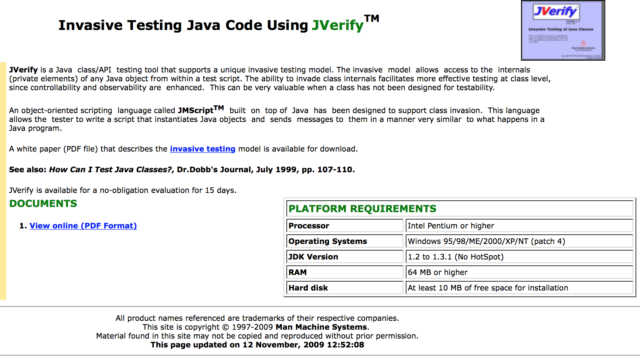Click the page heading 'Invasive Testing Java Code Using JVerify'
This screenshot has width=640, height=360.
218,24
